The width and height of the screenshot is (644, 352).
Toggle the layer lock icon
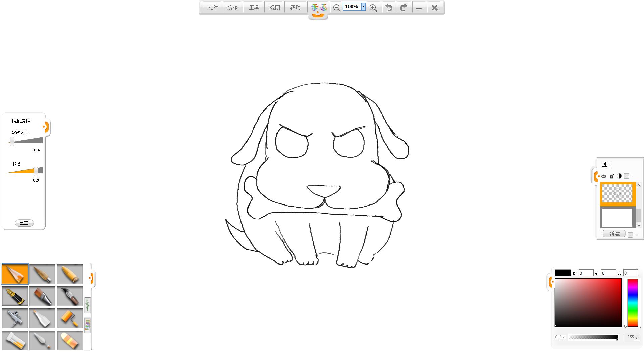pos(611,176)
